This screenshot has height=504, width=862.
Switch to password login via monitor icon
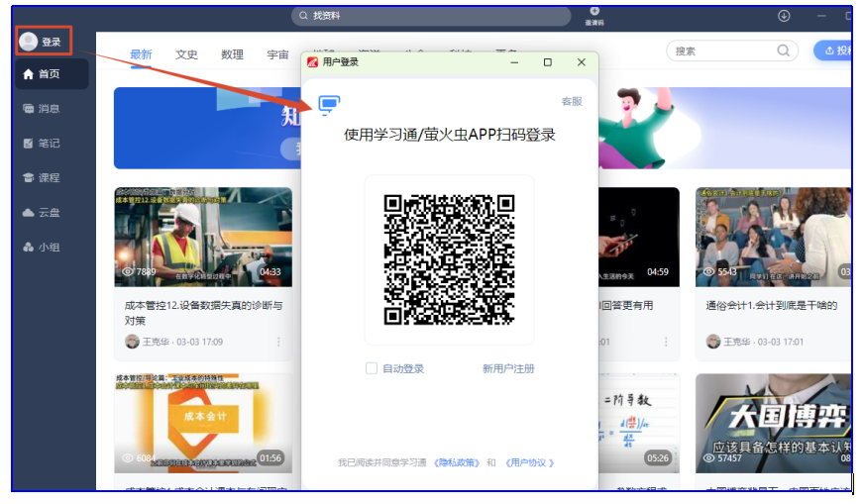tap(329, 104)
